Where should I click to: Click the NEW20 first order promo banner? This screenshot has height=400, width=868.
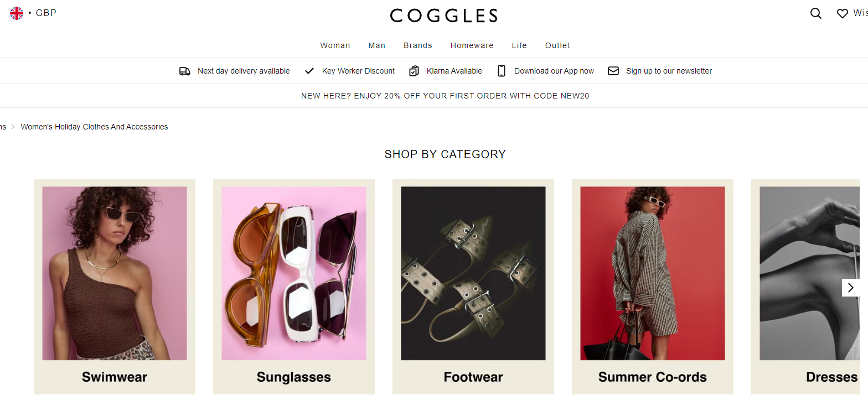445,96
